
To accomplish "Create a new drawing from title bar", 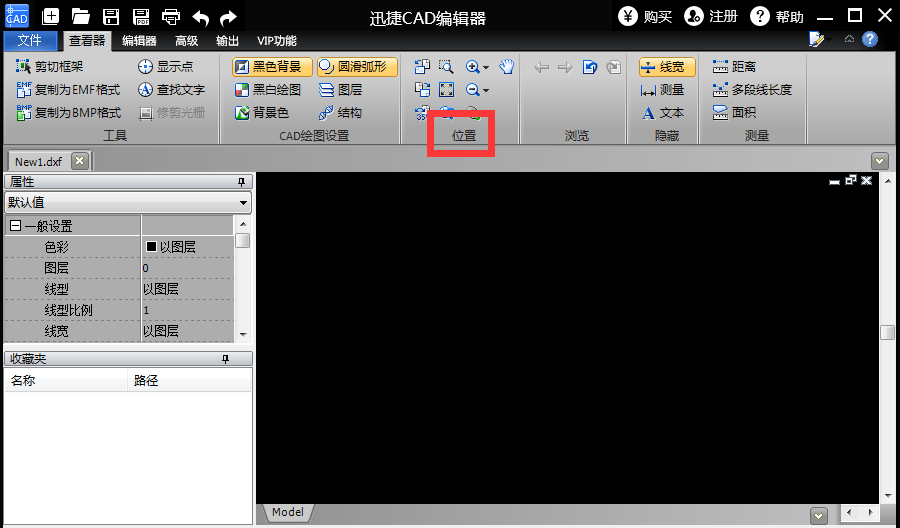I will coord(51,16).
